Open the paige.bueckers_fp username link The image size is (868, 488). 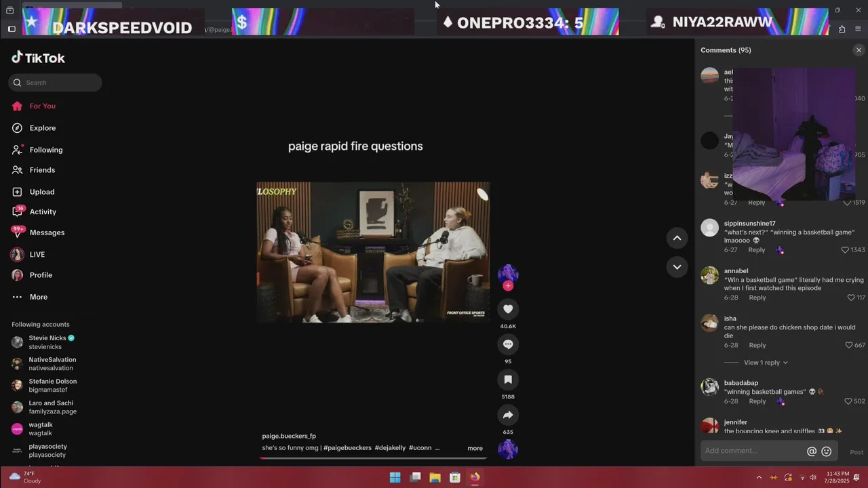pos(289,436)
